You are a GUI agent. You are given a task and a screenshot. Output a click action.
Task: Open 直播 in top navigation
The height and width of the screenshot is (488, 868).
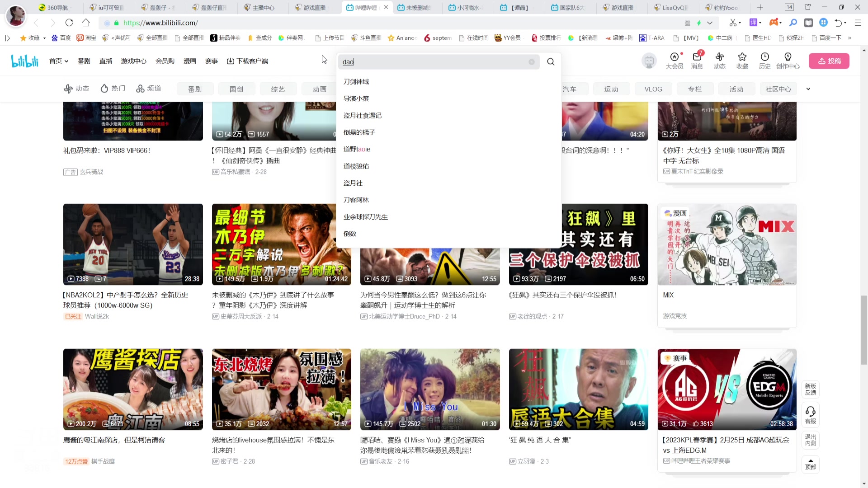click(106, 61)
